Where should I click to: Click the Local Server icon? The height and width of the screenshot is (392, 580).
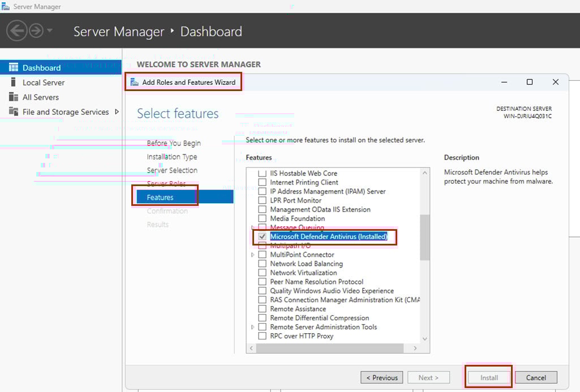coord(14,82)
